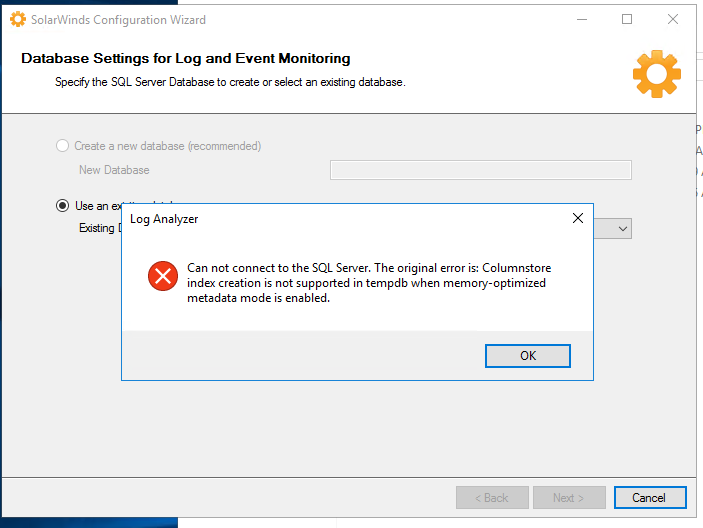Screen dimensions: 703x528
Task: Click the SQL Server error message text
Action: point(368,283)
